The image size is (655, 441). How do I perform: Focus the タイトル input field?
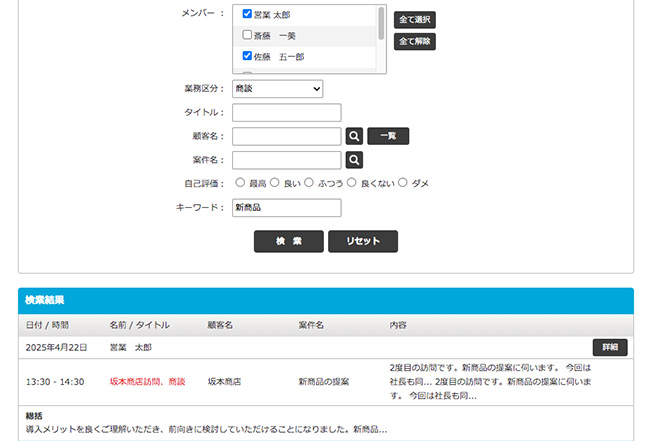(x=287, y=113)
